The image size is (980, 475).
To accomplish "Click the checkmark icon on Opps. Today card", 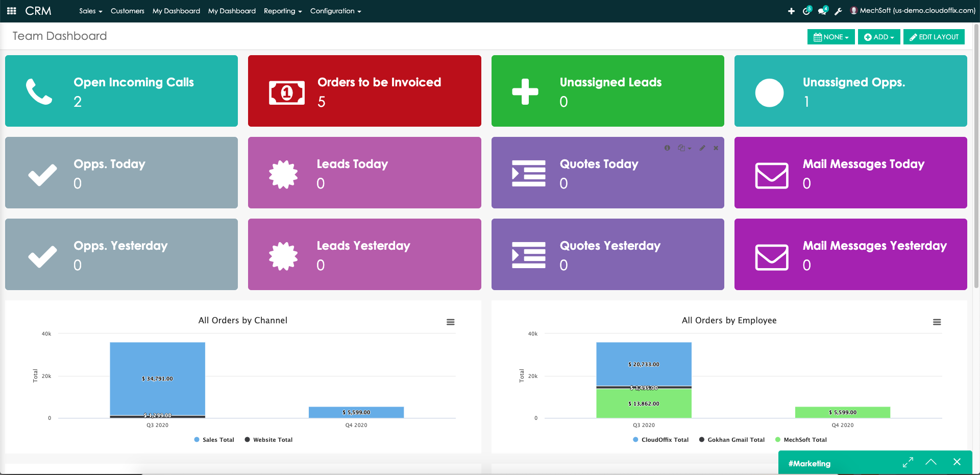I will click(42, 175).
